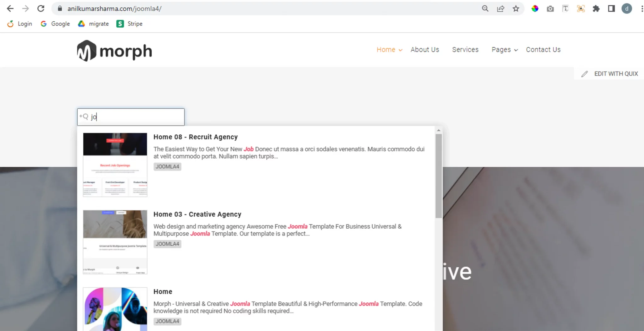This screenshot has width=644, height=331.
Task: Open the Extensions puzzle icon
Action: (596, 8)
